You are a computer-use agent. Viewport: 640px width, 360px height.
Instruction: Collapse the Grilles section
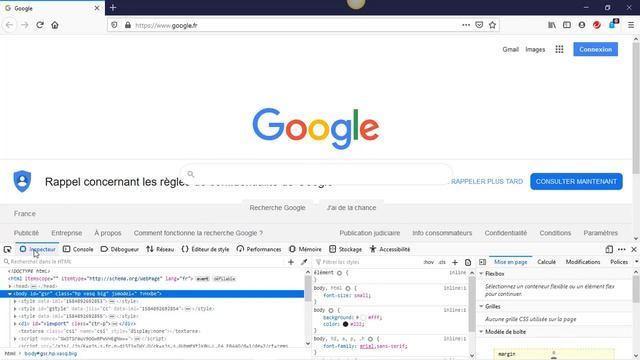pyautogui.click(x=481, y=307)
